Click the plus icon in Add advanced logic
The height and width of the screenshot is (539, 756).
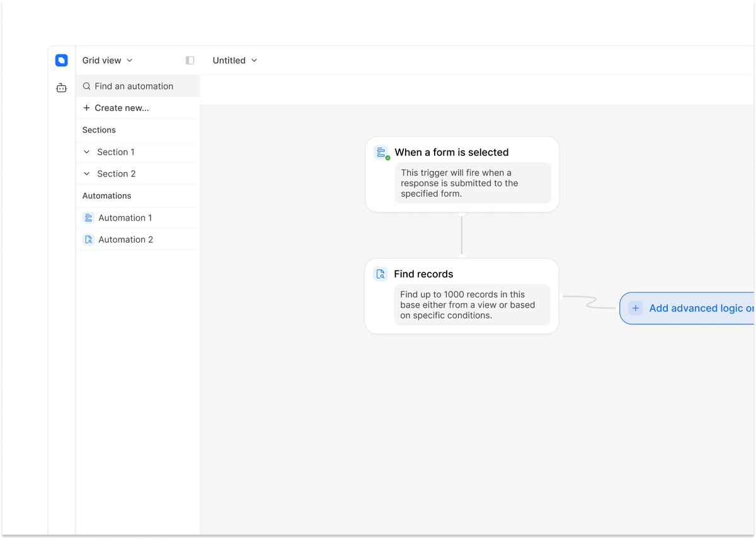coord(636,308)
